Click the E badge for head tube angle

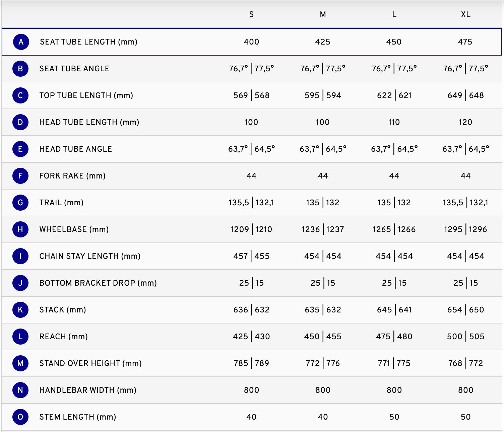point(20,149)
